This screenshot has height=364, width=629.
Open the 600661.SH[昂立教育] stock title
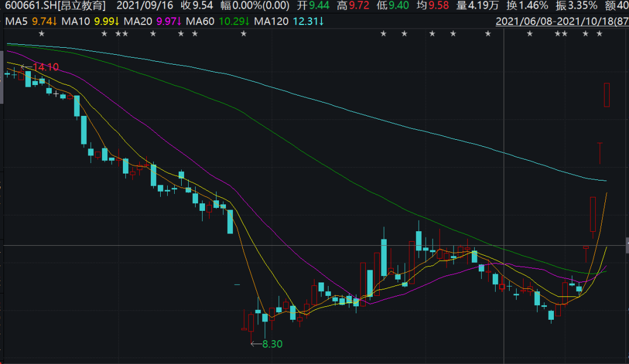pyautogui.click(x=55, y=6)
